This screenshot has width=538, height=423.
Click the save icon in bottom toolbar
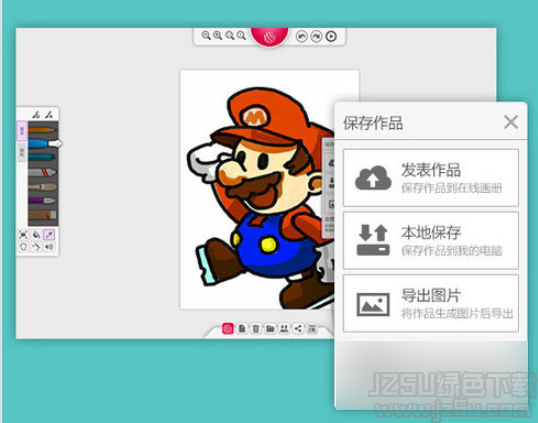pos(284,328)
